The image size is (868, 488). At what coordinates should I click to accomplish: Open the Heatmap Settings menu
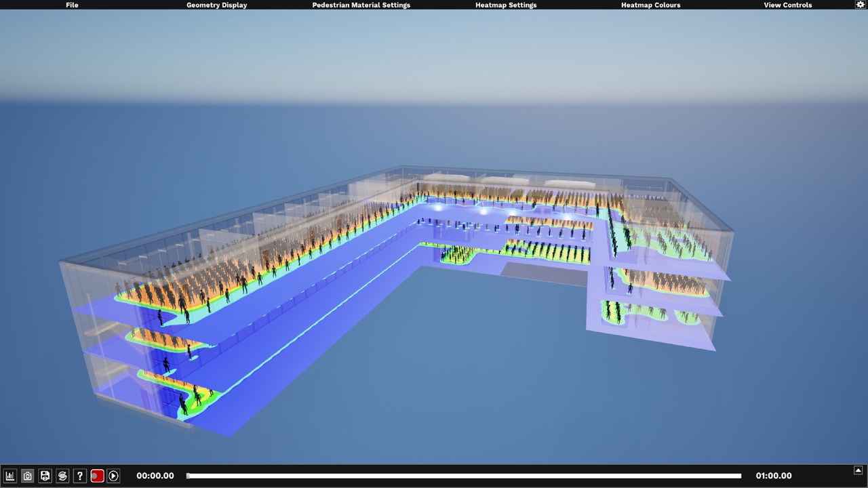[506, 5]
